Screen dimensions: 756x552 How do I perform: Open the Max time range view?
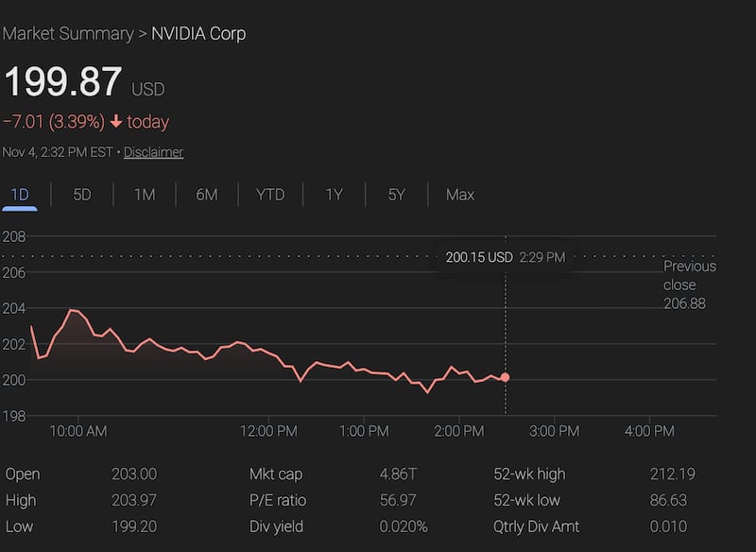(459, 194)
